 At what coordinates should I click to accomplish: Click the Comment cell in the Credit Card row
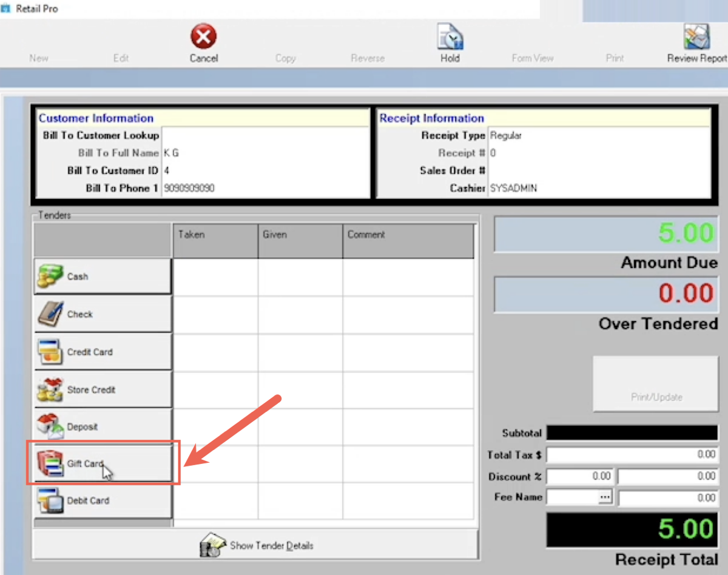click(x=408, y=352)
